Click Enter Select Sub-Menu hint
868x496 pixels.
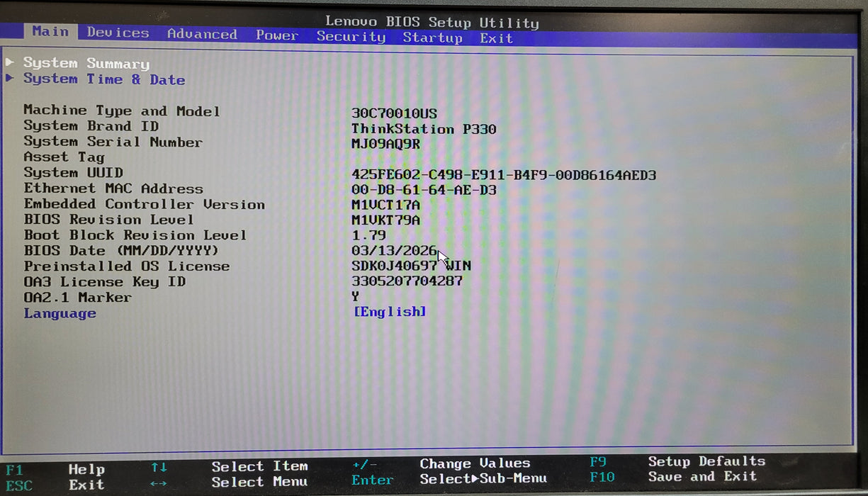pyautogui.click(x=449, y=480)
